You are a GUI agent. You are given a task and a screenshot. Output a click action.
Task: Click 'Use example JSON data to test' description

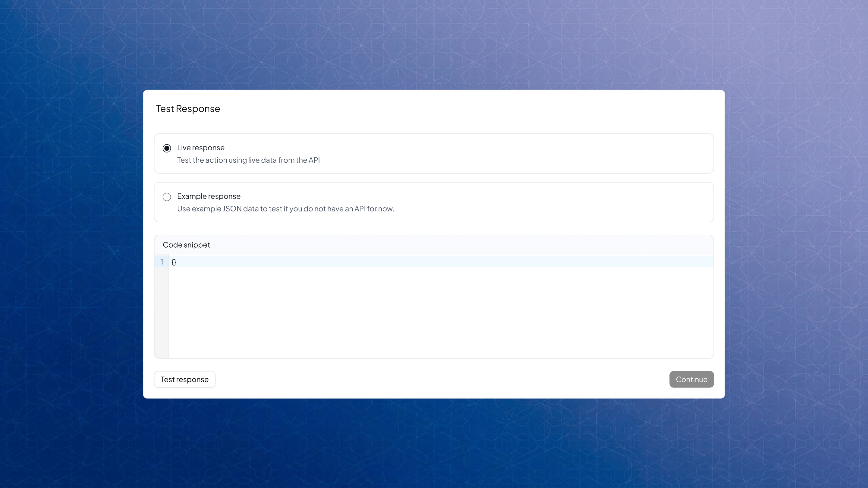286,209
